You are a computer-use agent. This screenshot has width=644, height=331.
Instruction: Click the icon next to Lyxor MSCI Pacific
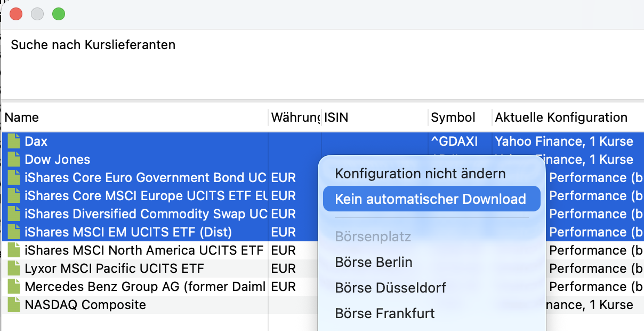[13, 269]
